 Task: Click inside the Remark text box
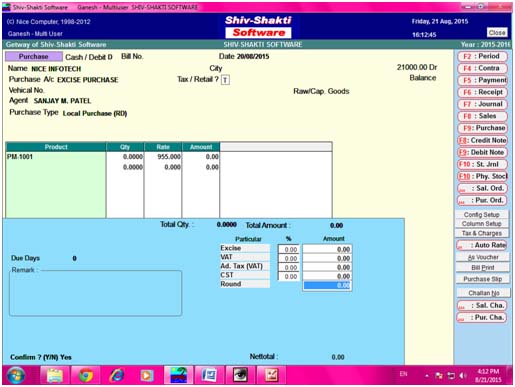(96, 293)
